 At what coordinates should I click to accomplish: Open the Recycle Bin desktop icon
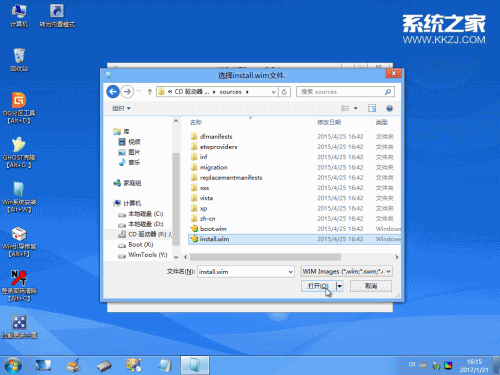point(19,60)
